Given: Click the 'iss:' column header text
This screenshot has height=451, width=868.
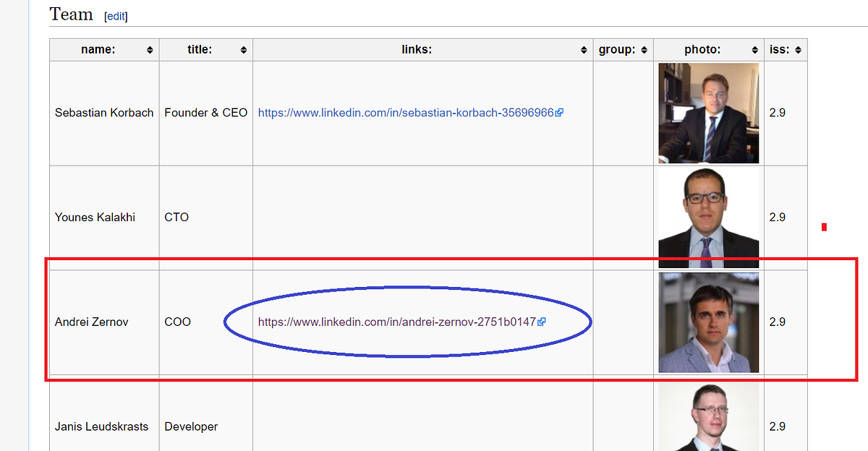Looking at the screenshot, I should pos(780,50).
